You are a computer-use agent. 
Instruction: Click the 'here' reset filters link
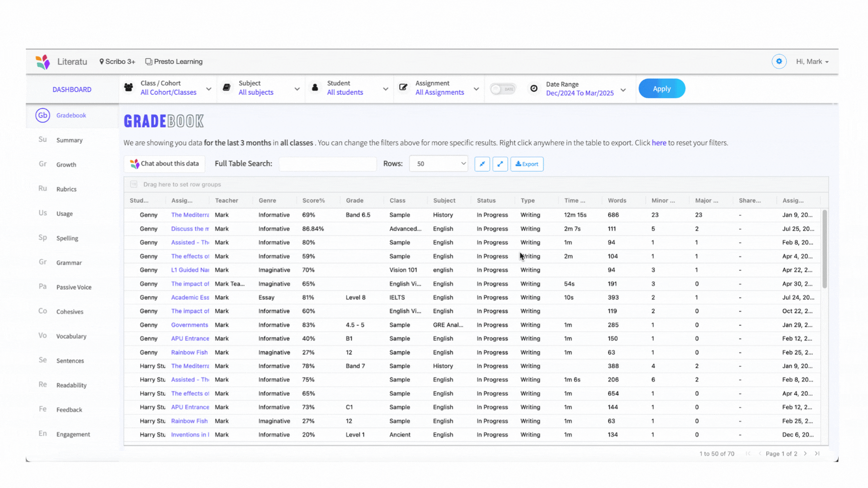tap(659, 143)
